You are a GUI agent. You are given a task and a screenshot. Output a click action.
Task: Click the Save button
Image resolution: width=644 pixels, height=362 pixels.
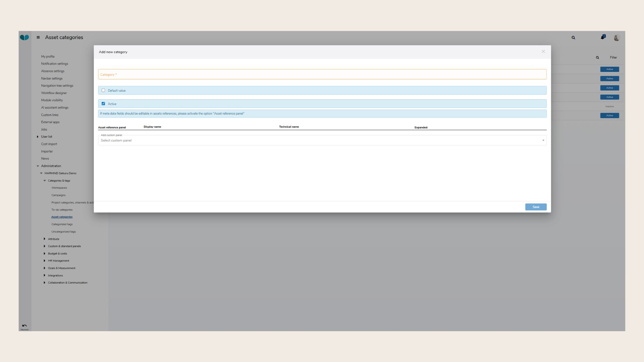pos(536,207)
